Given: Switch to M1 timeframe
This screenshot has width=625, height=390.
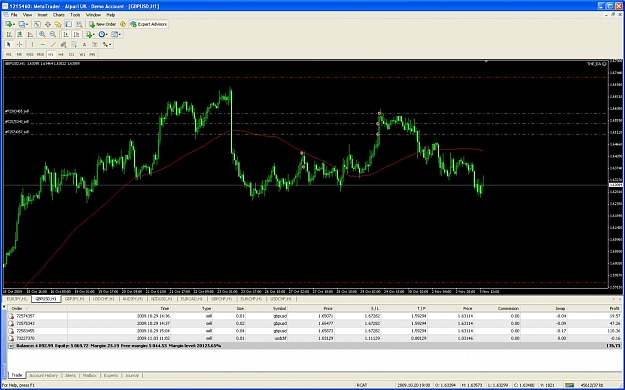Looking at the screenshot, I should 9,54.
